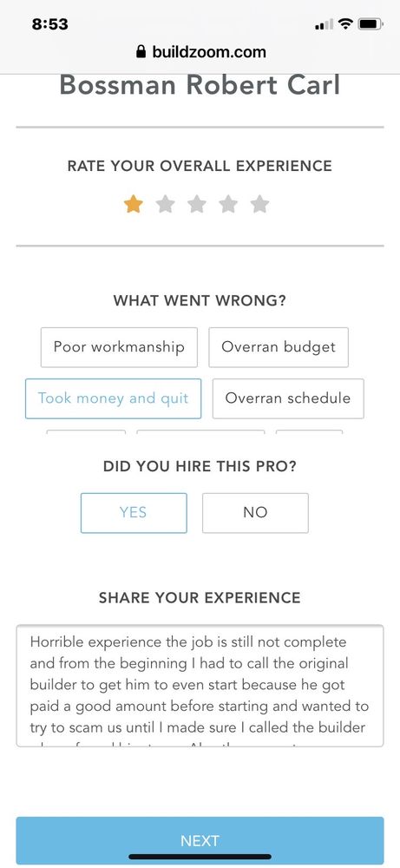Deselect Took money and quit
Viewport: 400px width, 868px height.
click(x=114, y=398)
